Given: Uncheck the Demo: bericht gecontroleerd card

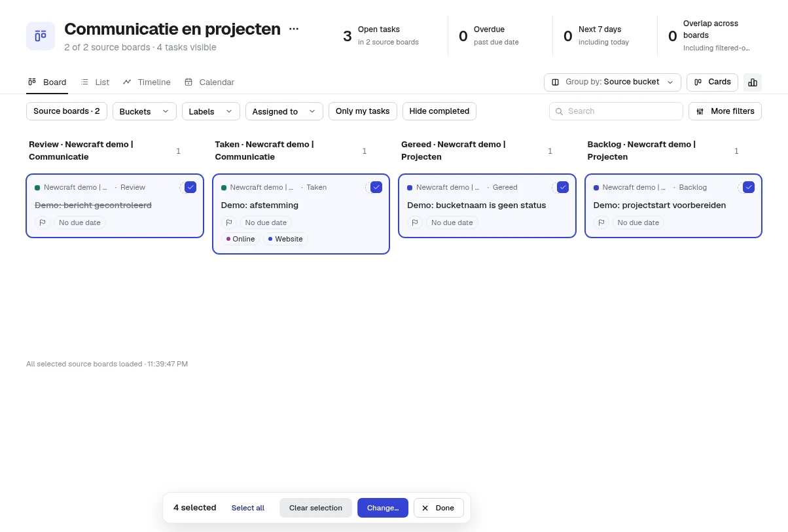Looking at the screenshot, I should click(x=190, y=187).
